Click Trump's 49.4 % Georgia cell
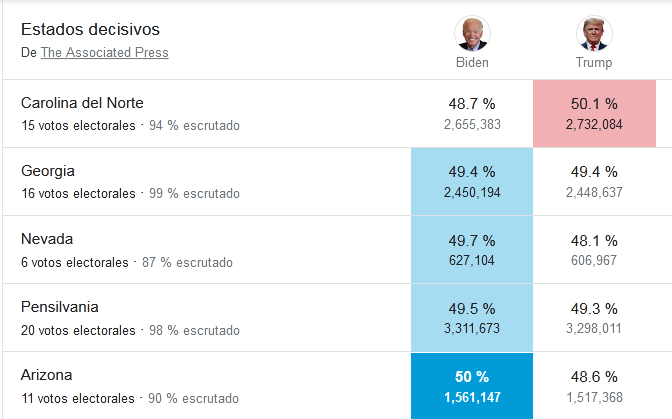 (x=594, y=181)
